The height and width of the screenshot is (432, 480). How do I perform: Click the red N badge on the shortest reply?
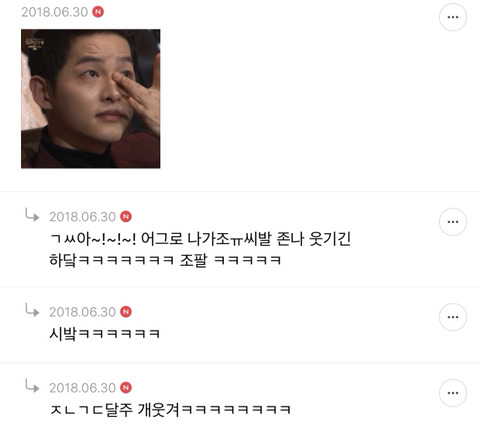[x=126, y=312]
